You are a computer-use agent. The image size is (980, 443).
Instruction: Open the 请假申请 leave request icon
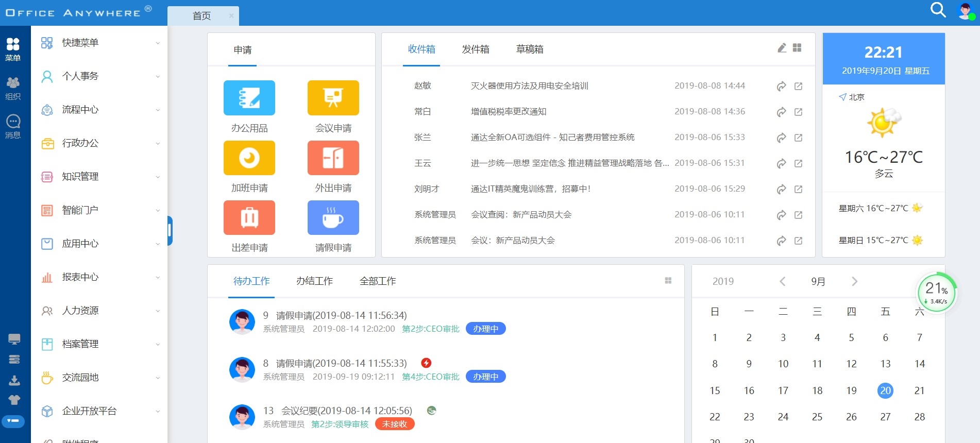click(x=333, y=218)
